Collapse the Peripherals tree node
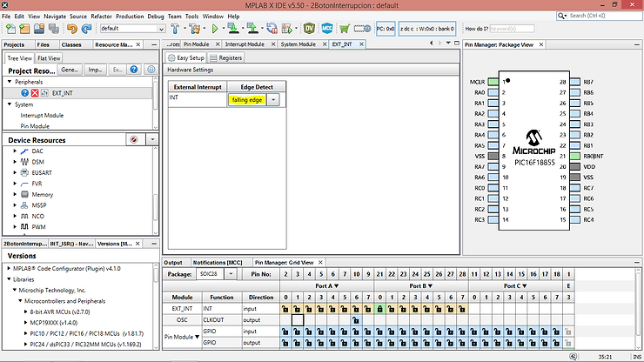 (10, 82)
